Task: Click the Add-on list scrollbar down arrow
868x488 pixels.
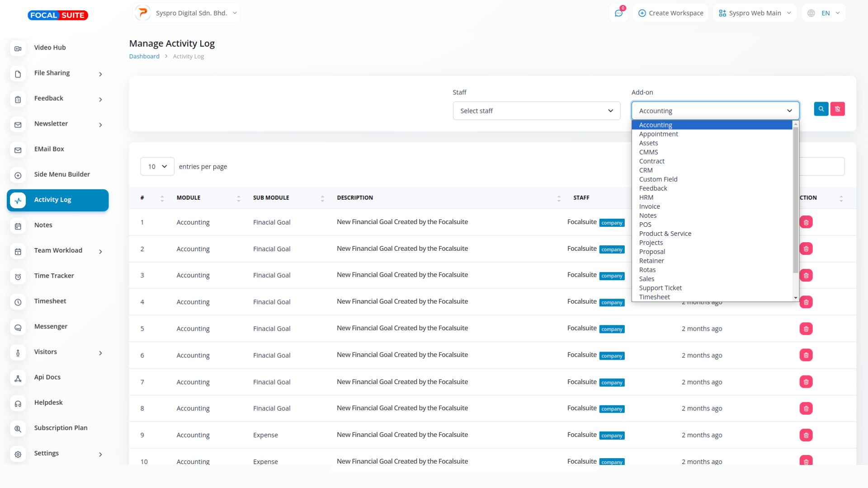Action: (x=796, y=298)
